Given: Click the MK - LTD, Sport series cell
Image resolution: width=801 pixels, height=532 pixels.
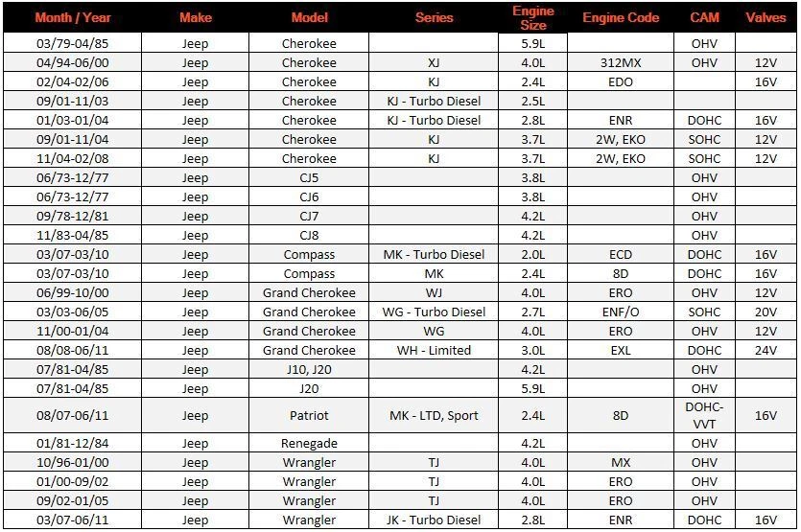Looking at the screenshot, I should pos(434,416).
